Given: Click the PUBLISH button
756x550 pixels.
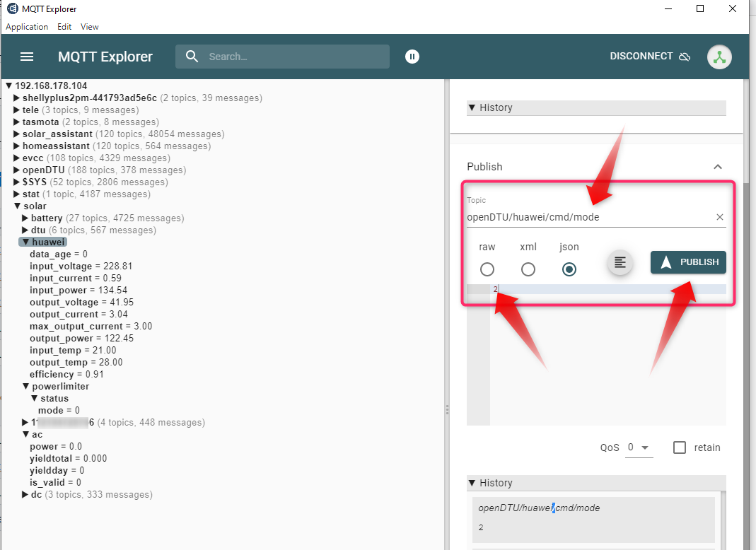Looking at the screenshot, I should (688, 262).
